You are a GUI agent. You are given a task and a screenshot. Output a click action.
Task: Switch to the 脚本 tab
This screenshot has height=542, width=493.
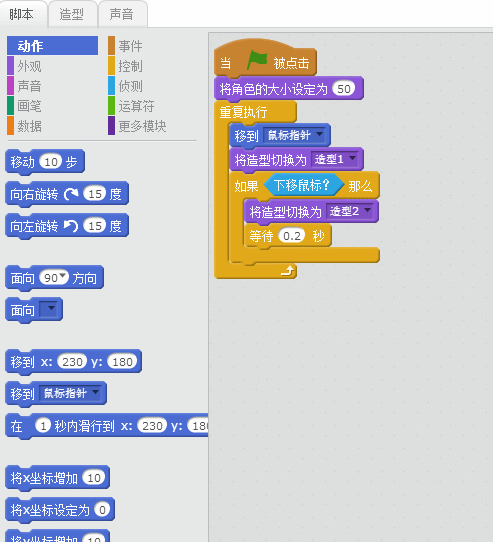click(21, 15)
